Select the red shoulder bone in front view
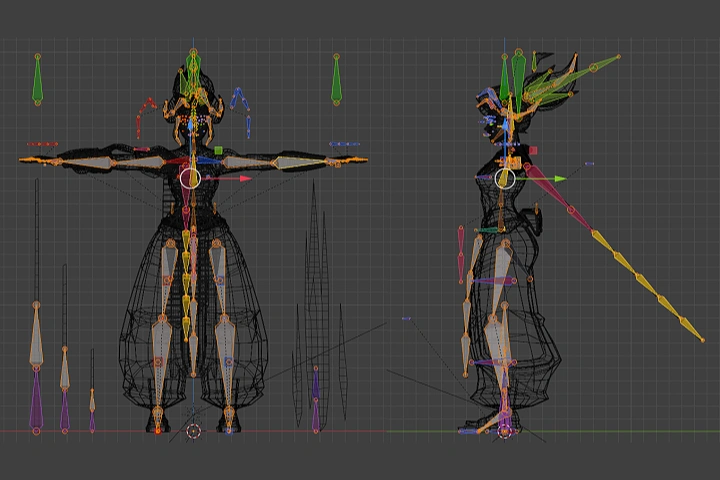The height and width of the screenshot is (480, 720). (x=176, y=161)
